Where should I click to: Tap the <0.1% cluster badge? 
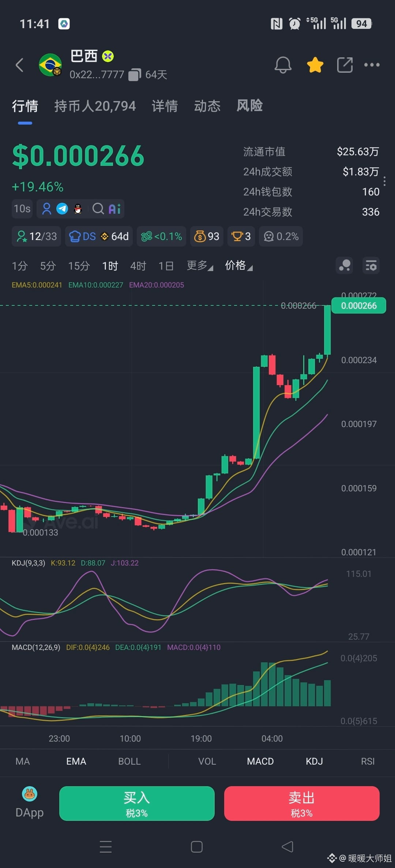click(161, 236)
